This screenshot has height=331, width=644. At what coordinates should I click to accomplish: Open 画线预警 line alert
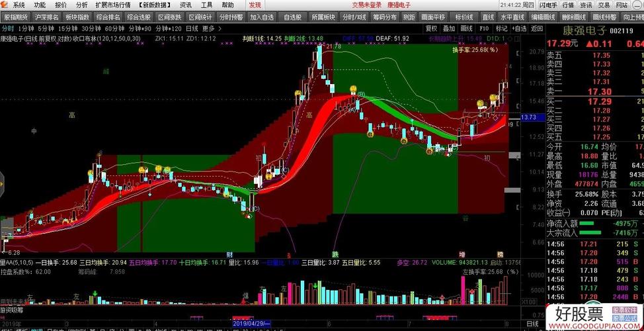604,17
